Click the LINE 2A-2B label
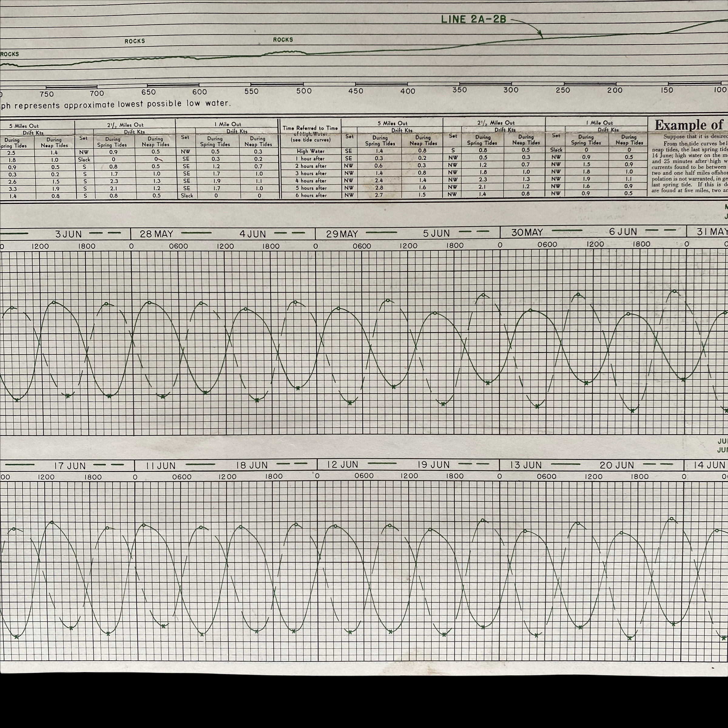This screenshot has height=728, width=728. point(473,19)
